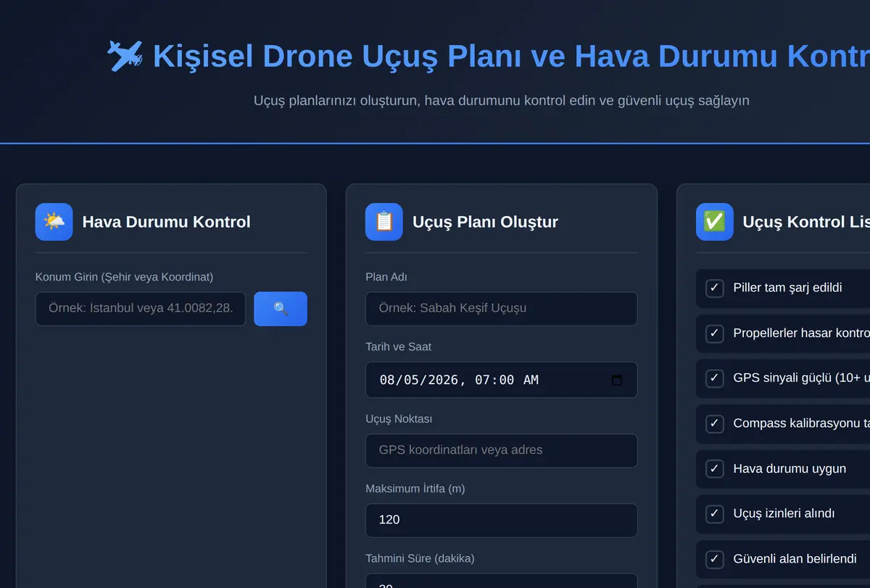Click the 'Maksimum İrtifa (m)' label

coord(415,489)
